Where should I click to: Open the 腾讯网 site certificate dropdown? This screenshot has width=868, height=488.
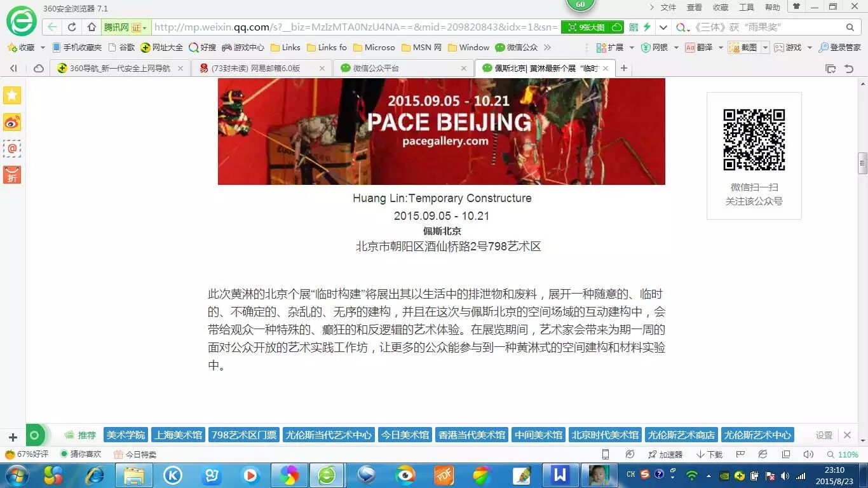click(126, 27)
